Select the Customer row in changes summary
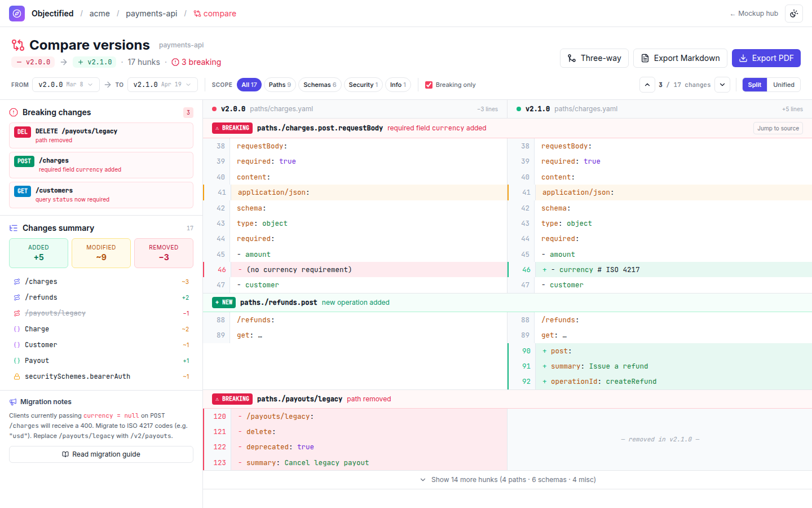 pos(101,345)
